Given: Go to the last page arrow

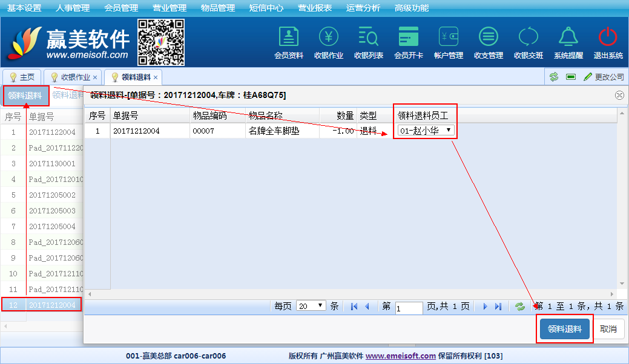Looking at the screenshot, I should (x=498, y=307).
